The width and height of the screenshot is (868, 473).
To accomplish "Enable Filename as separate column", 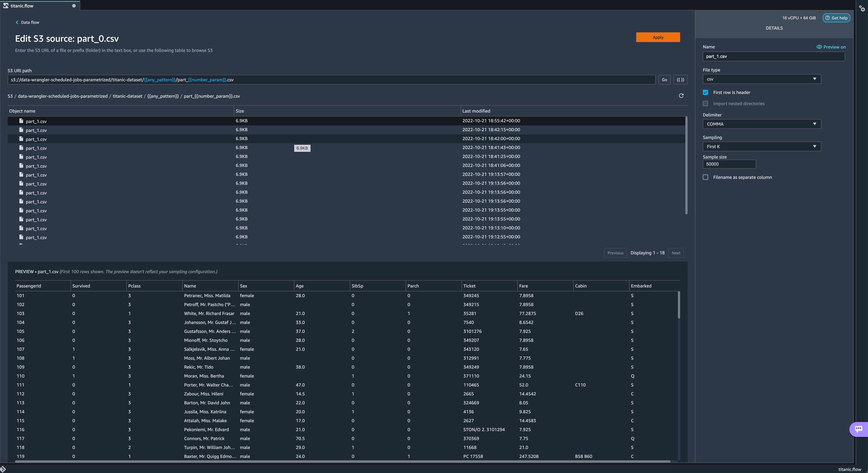I will tap(705, 177).
